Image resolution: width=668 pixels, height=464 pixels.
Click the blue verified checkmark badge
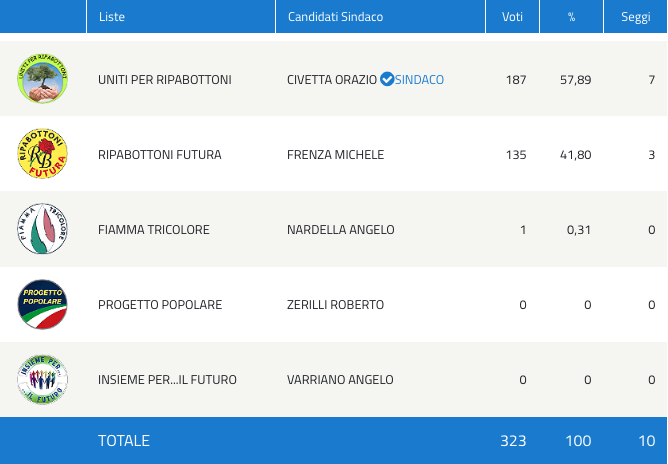[x=387, y=80]
